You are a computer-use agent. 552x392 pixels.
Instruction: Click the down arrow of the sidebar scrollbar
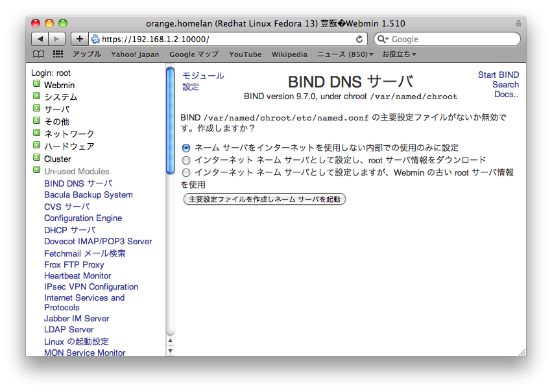tap(170, 351)
